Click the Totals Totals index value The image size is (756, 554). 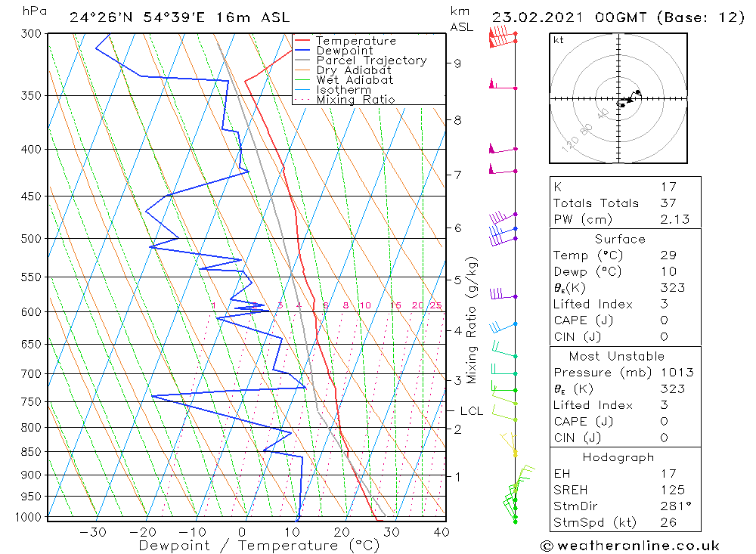tap(668, 203)
